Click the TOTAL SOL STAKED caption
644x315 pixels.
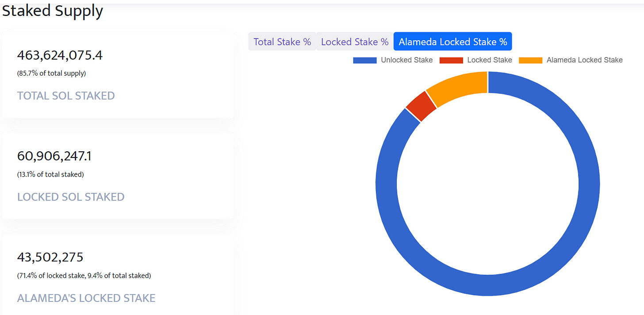(x=66, y=96)
